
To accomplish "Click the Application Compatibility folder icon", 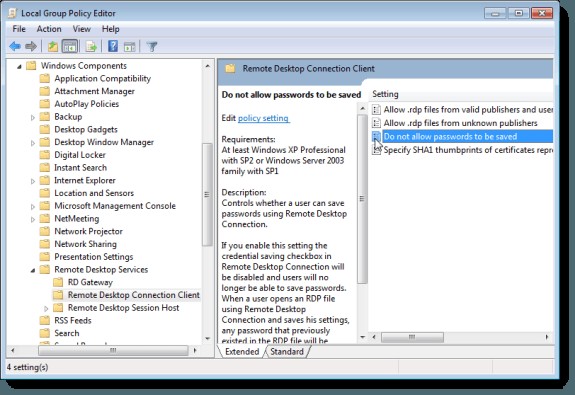I will tap(45, 78).
